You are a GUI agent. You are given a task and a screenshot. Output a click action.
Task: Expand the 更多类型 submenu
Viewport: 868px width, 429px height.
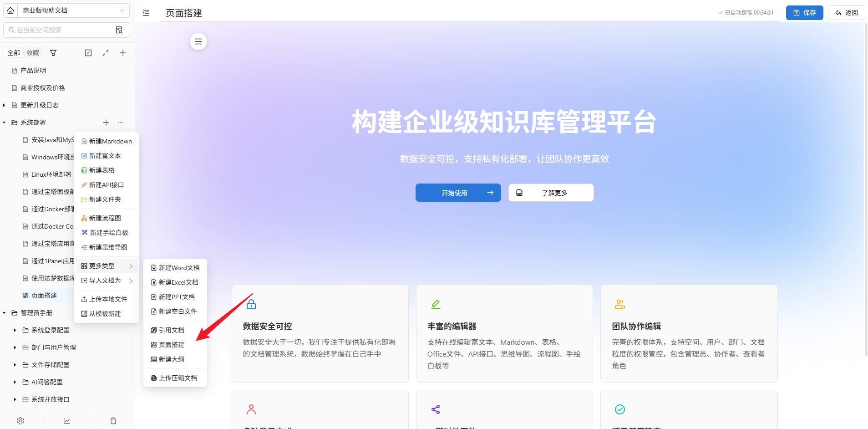pyautogui.click(x=107, y=266)
